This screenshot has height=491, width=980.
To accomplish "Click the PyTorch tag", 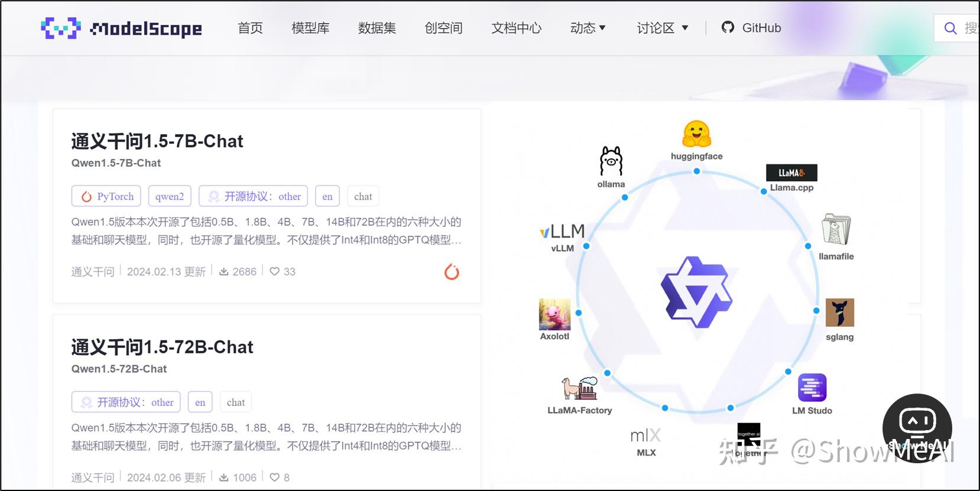I will [106, 196].
